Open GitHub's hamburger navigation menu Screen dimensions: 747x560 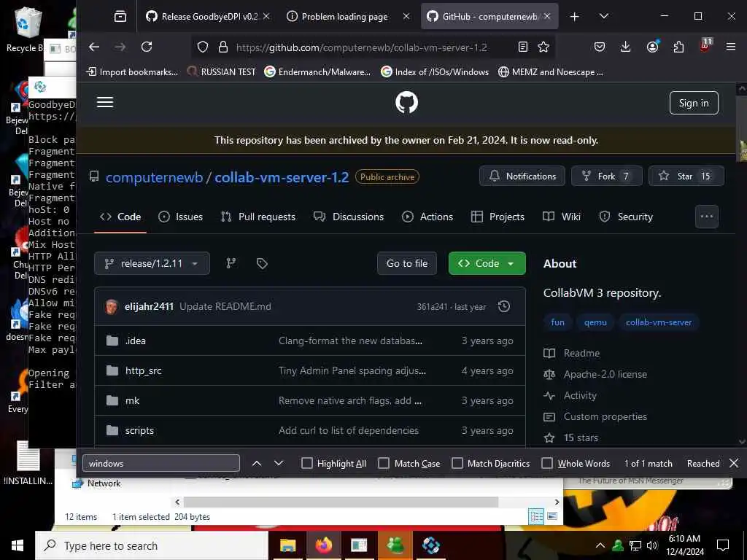pos(105,102)
